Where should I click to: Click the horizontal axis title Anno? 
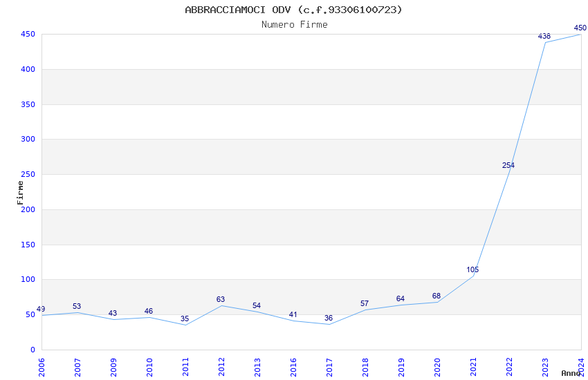pyautogui.click(x=571, y=373)
